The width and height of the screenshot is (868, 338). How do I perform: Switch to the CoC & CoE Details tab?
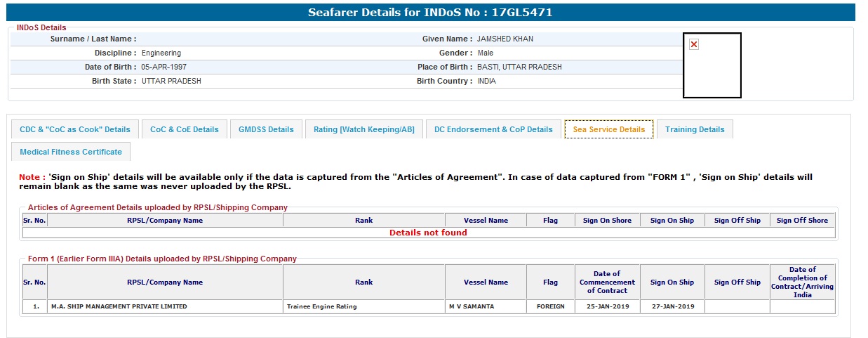[x=185, y=129]
